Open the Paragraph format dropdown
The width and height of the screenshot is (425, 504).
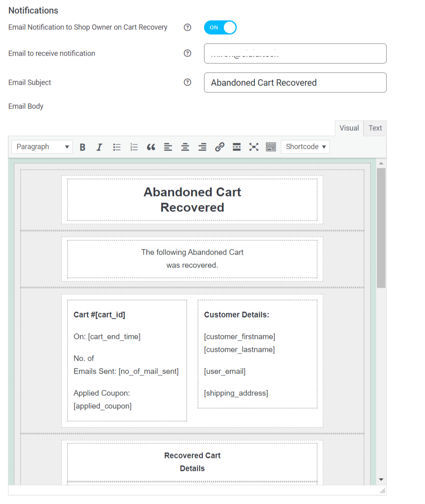[x=42, y=147]
